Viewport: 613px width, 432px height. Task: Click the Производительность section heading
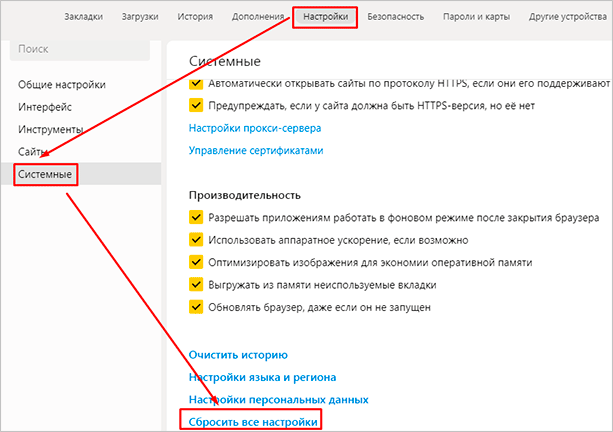point(245,195)
